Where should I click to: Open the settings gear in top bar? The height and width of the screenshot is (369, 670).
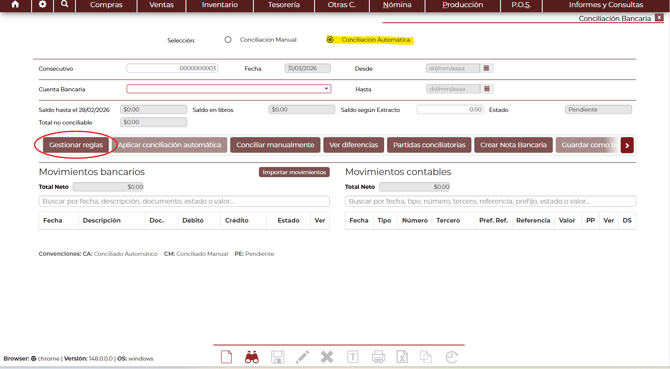click(42, 5)
